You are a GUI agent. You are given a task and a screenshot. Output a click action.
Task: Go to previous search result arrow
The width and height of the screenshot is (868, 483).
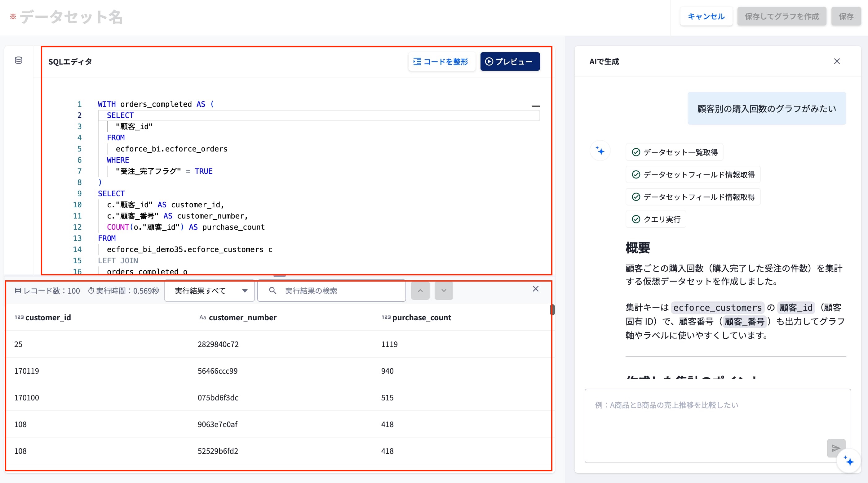coord(420,291)
